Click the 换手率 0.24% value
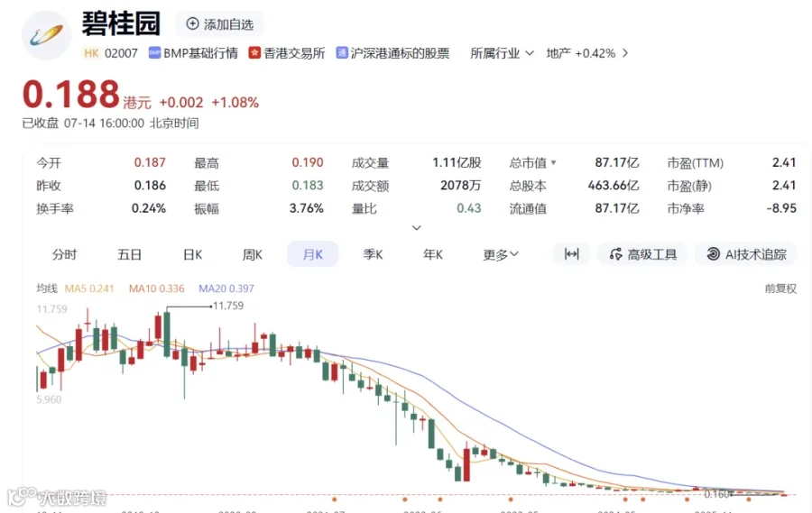Screen dimensions: 812x513 click(x=149, y=208)
